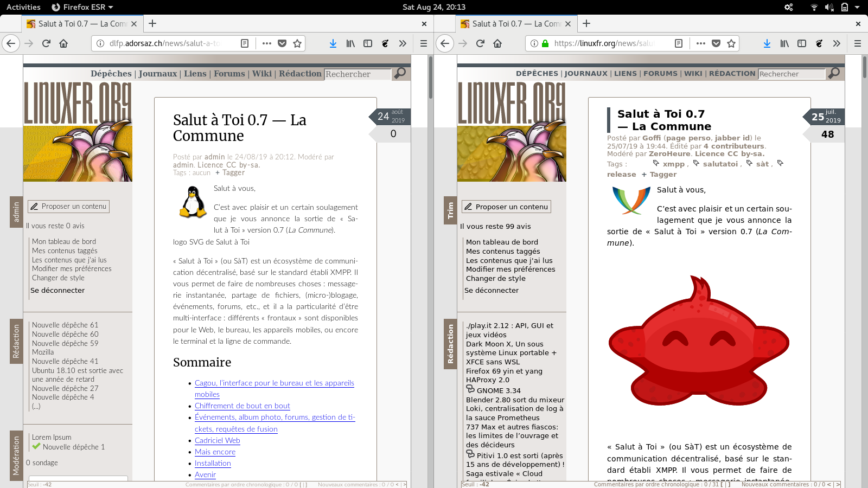This screenshot has width=868, height=488.
Task: Open page actions menu in right window
Action: pyautogui.click(x=700, y=43)
